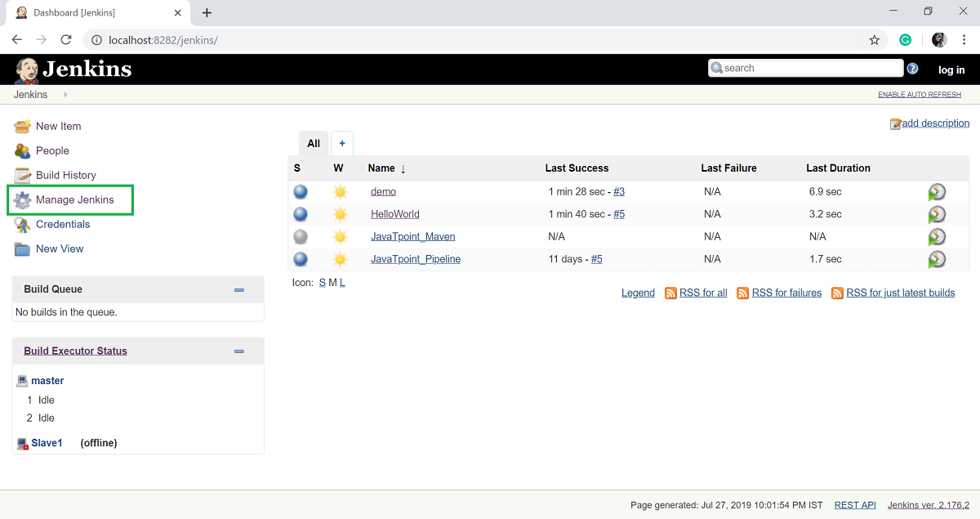Open build #3 of demo
Screen dimensions: 980x519
click(x=619, y=191)
